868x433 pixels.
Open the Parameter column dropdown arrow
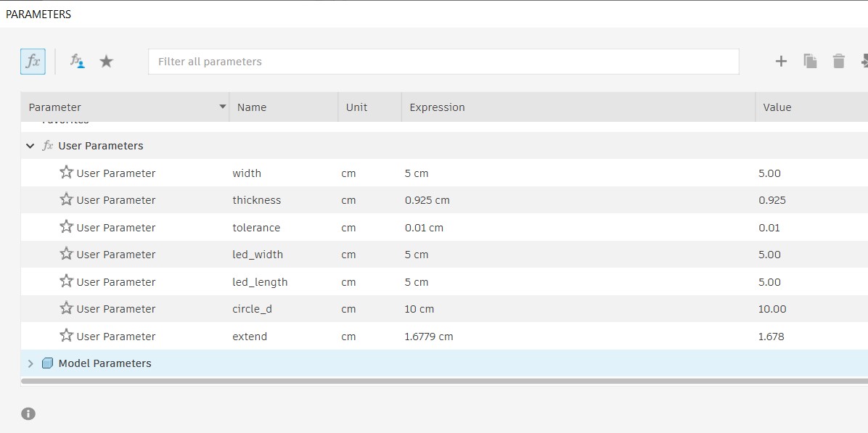[x=223, y=107]
